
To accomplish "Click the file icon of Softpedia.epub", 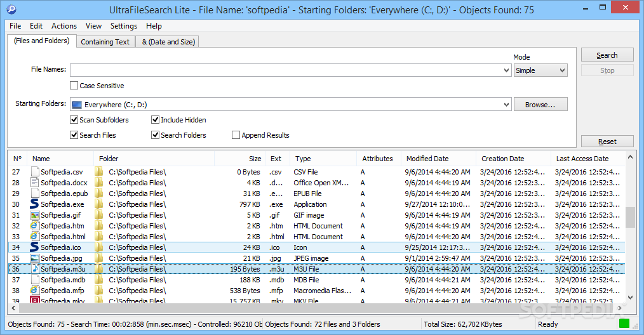I will click(35, 193).
